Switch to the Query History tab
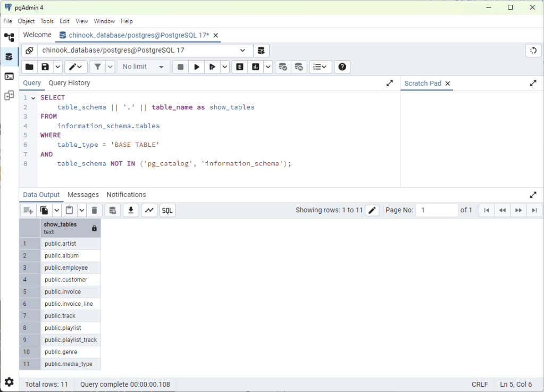This screenshot has width=544, height=392. (69, 83)
